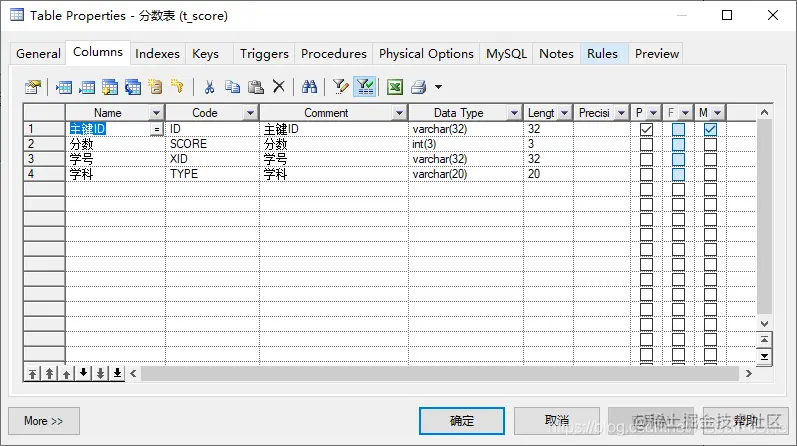Open the F column header dropdown
Screen dimensions: 797x446
click(686, 113)
